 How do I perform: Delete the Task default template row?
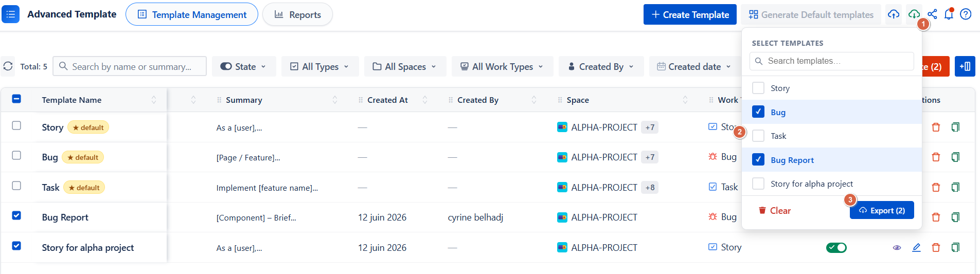tap(936, 187)
